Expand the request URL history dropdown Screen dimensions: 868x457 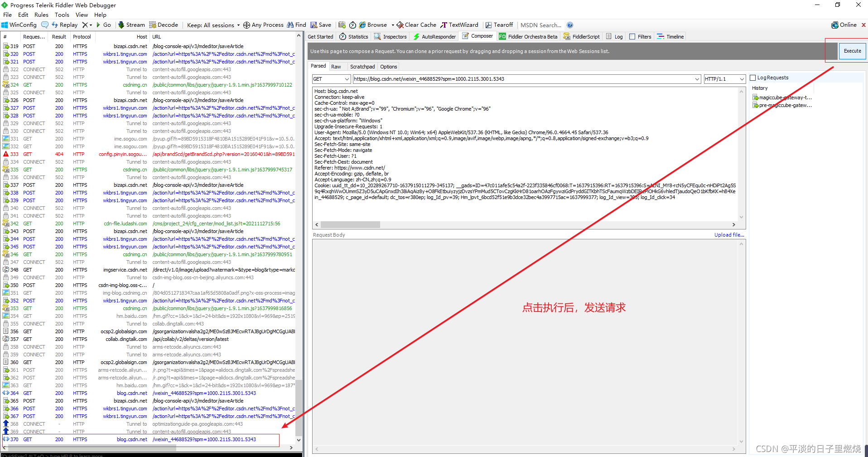point(697,79)
